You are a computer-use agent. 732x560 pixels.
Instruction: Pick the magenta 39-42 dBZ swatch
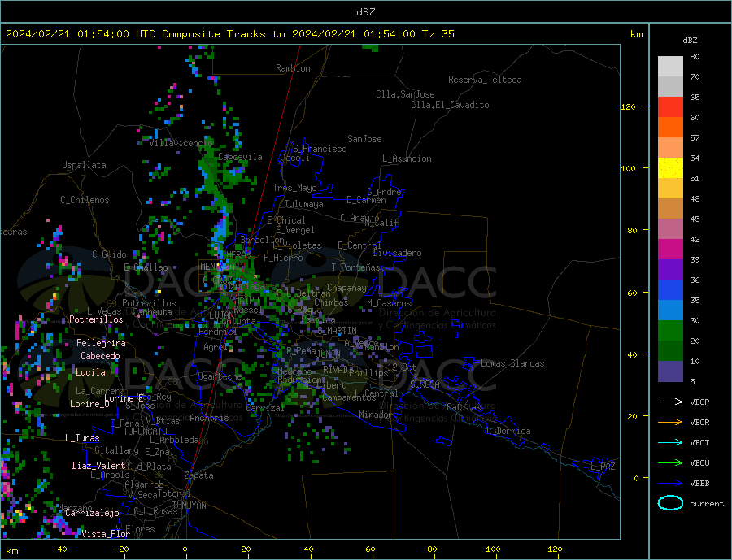[x=670, y=250]
